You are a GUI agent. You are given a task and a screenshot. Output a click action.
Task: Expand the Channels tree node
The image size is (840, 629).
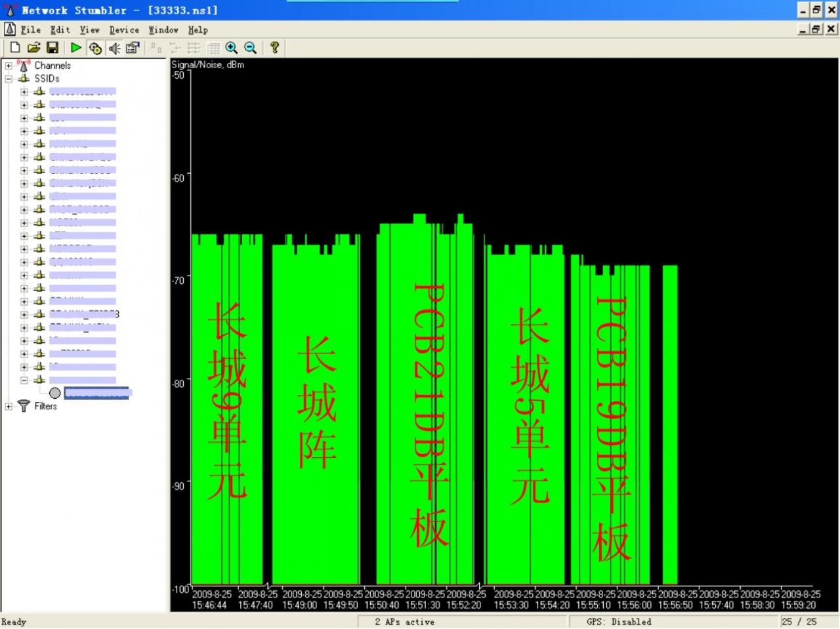[x=9, y=66]
